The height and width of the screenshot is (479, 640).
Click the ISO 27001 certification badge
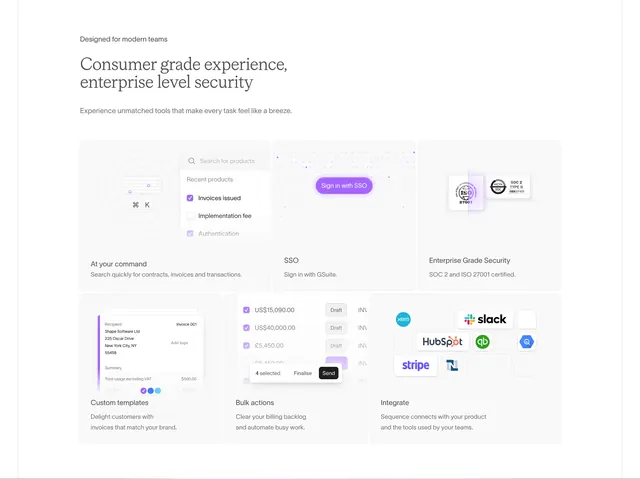(466, 193)
